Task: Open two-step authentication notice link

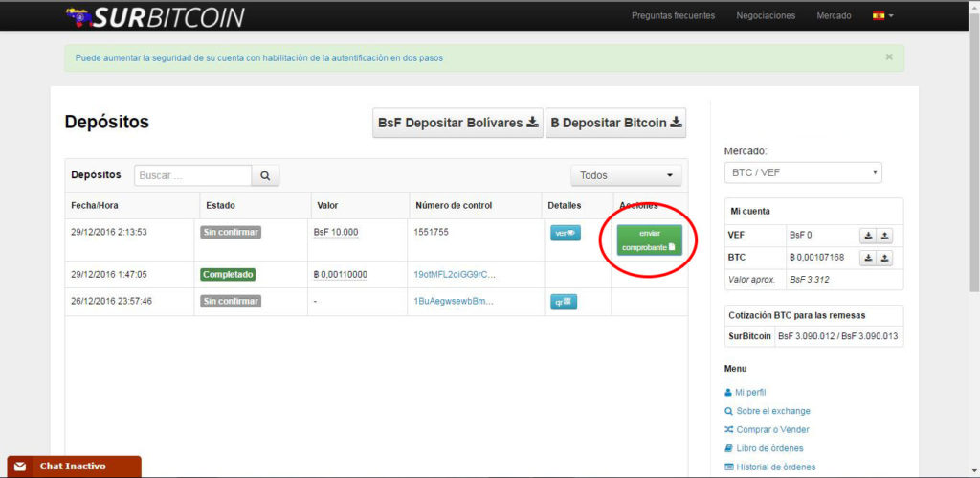Action: [258, 58]
